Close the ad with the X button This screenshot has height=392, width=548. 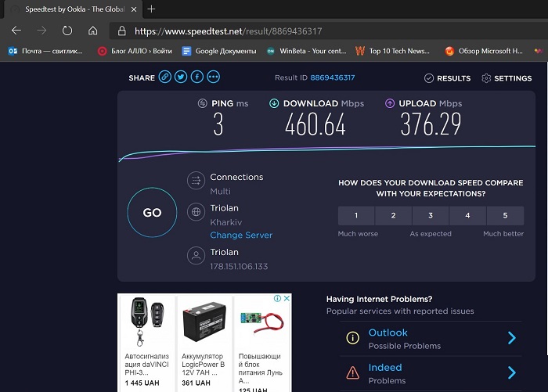pyautogui.click(x=287, y=298)
